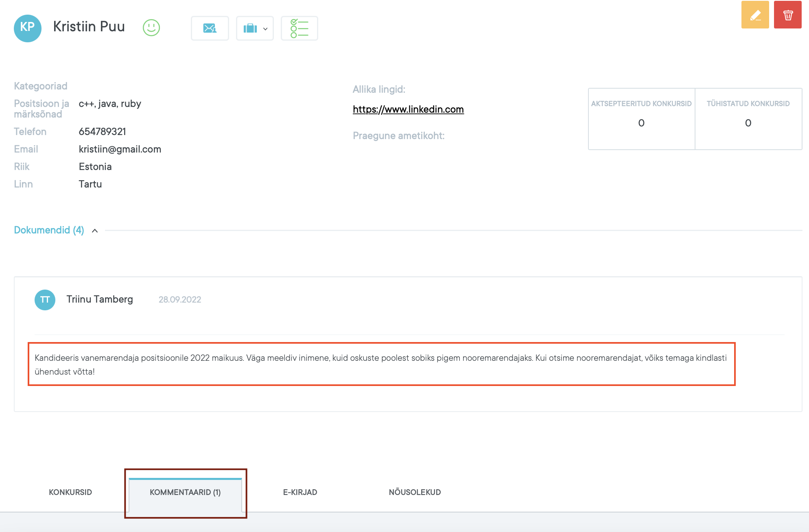The image size is (809, 532).
Task: Click the comment text by Triinu Tamberg
Action: 380,364
